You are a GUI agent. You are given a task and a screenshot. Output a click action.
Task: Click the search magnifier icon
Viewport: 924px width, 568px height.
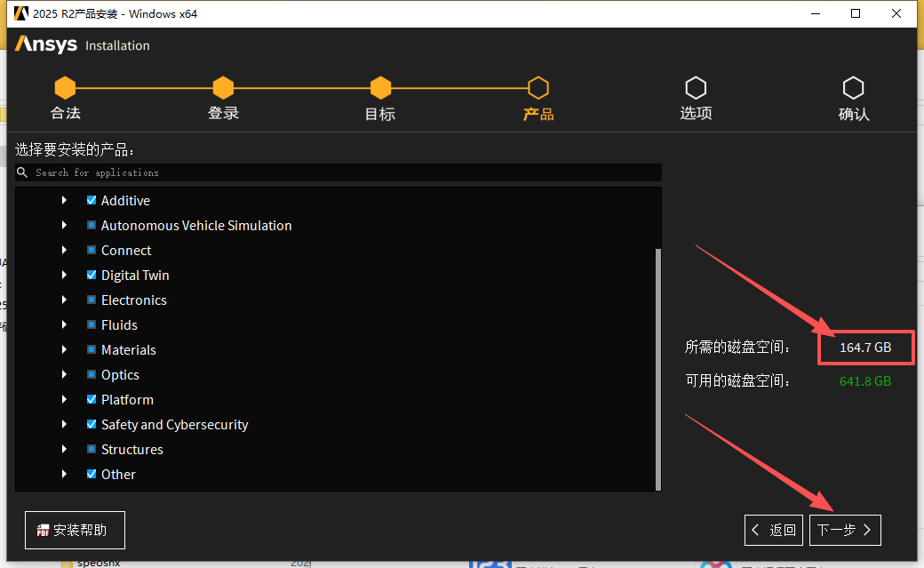click(x=22, y=172)
